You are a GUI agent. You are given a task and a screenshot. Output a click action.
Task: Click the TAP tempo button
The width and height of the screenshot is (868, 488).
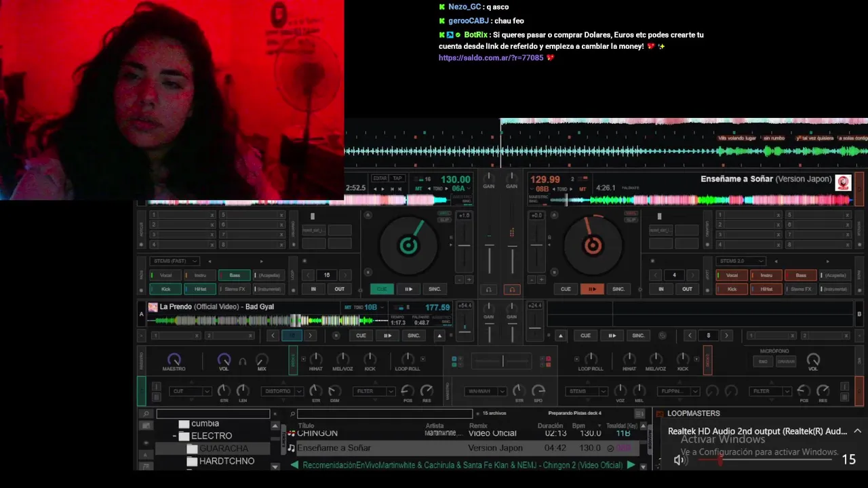coord(398,178)
